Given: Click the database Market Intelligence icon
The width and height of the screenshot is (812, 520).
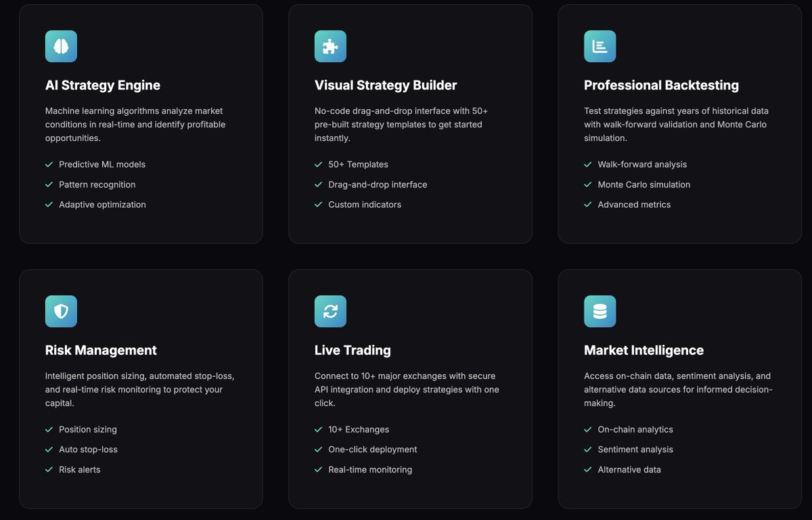Looking at the screenshot, I should coord(600,311).
